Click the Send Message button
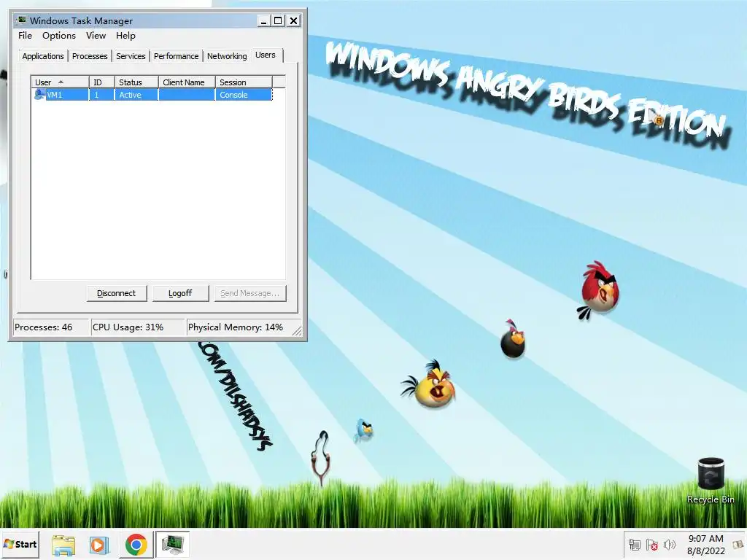 (249, 293)
